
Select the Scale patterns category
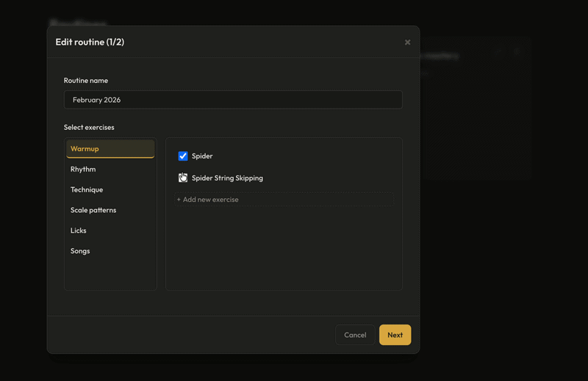[x=110, y=210]
